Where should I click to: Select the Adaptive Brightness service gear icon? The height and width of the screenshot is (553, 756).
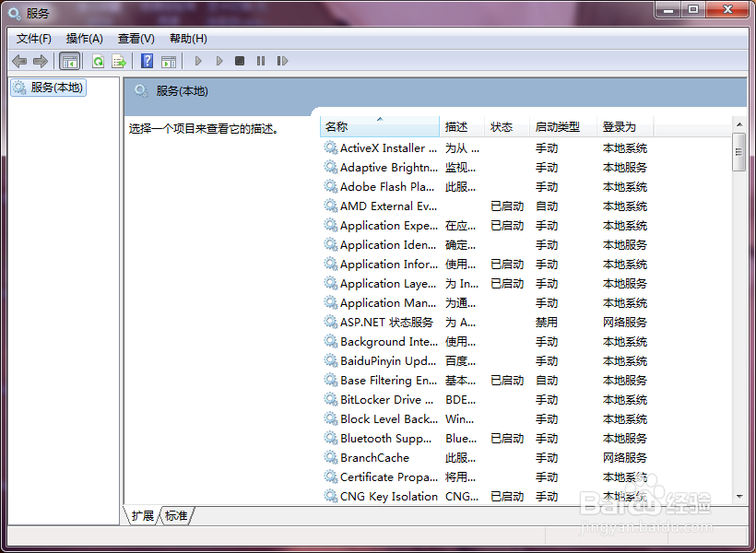pos(330,167)
